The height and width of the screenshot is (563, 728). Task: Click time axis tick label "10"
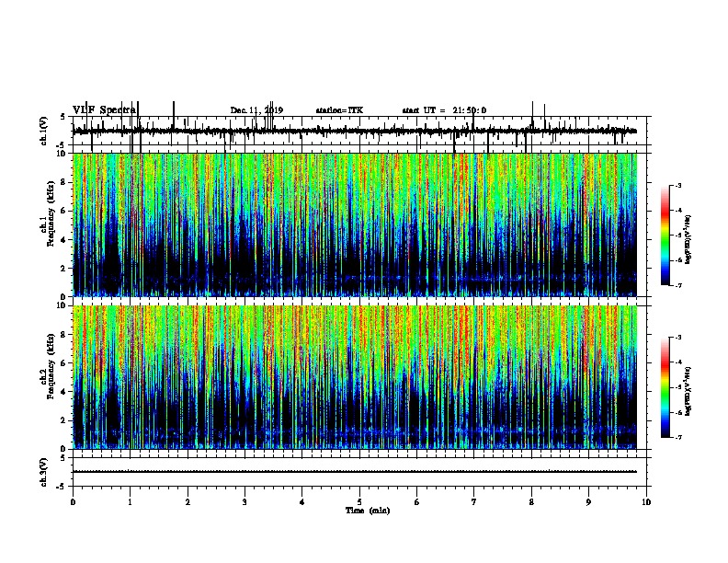point(646,502)
